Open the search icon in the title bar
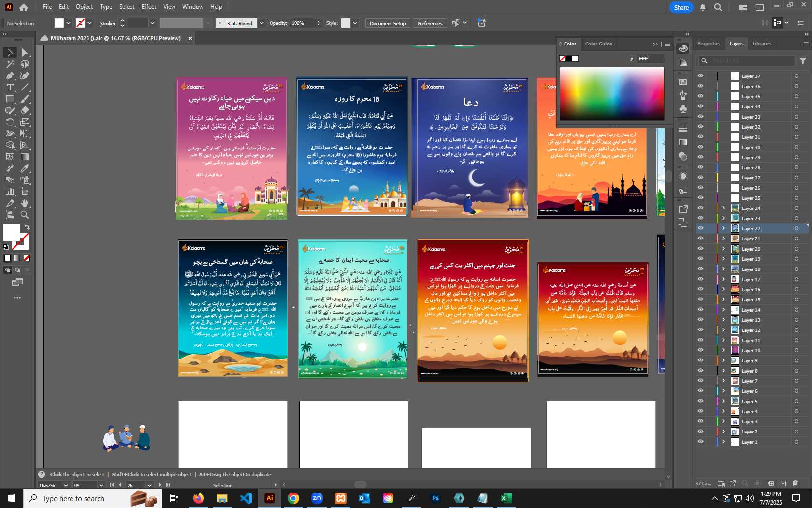Screen dimensions: 812x508 tap(718, 7)
